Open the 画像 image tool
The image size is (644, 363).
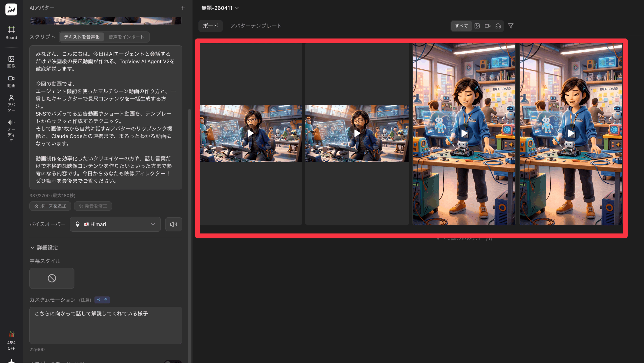coord(11,62)
